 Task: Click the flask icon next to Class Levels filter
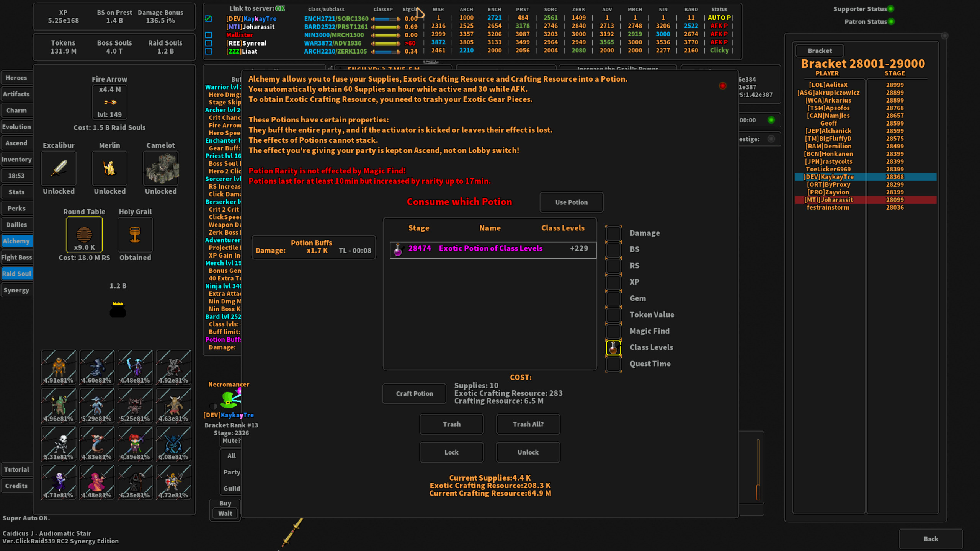[614, 347]
